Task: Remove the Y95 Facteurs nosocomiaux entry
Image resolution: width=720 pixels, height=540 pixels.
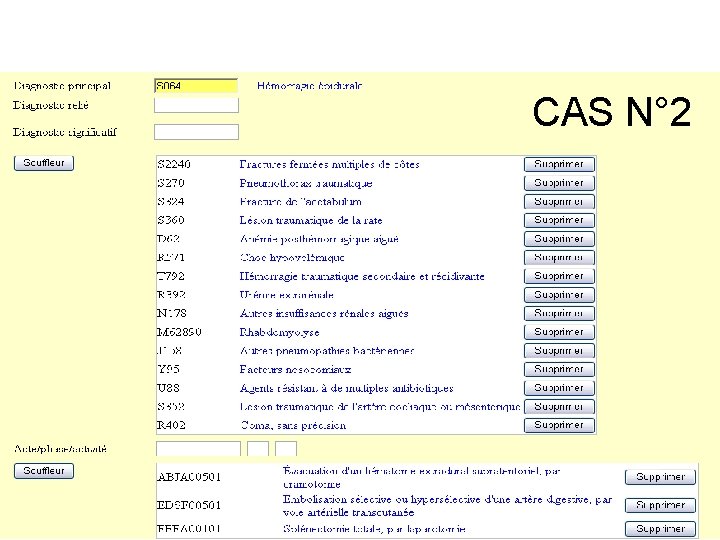Action: pyautogui.click(x=559, y=370)
